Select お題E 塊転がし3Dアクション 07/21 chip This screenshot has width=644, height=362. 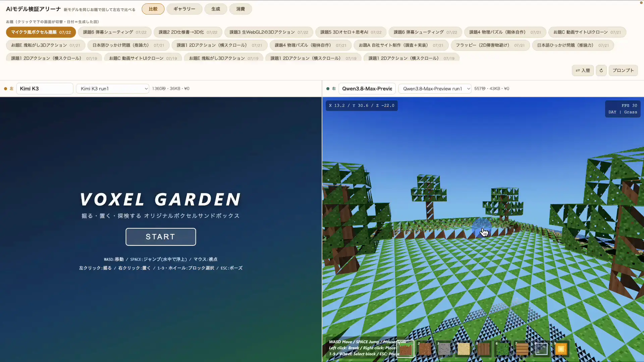[46, 45]
